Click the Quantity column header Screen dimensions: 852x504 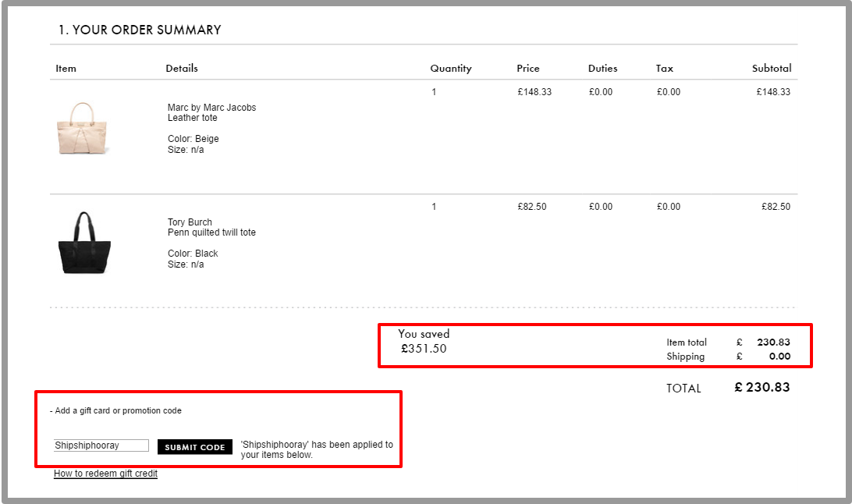tap(451, 69)
